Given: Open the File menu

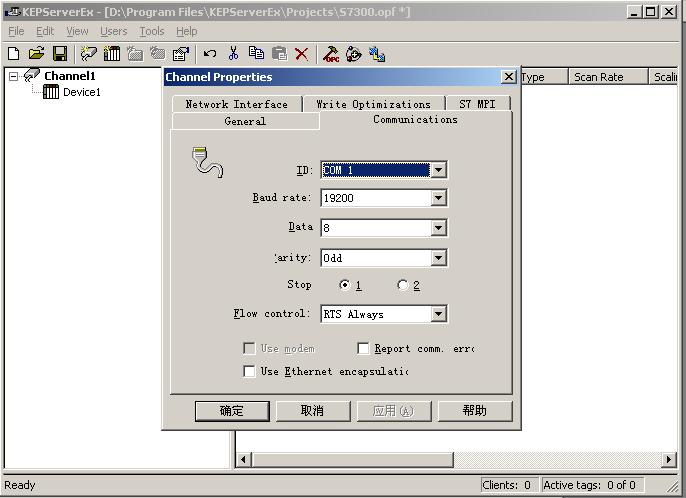Looking at the screenshot, I should click(16, 32).
